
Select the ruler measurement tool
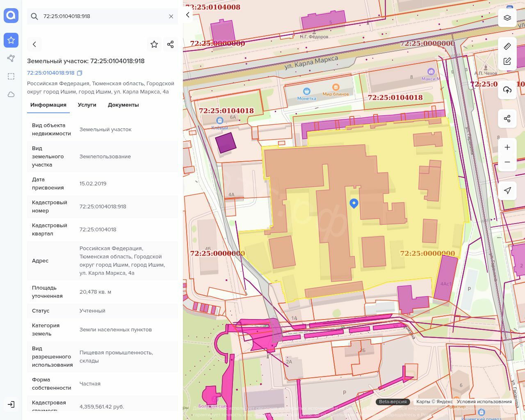pyautogui.click(x=507, y=46)
